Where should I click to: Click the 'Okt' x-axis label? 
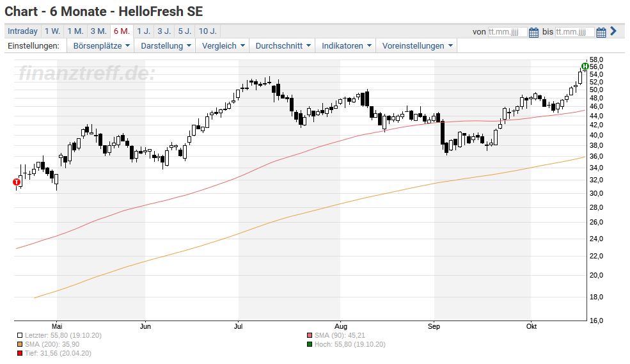click(x=532, y=326)
